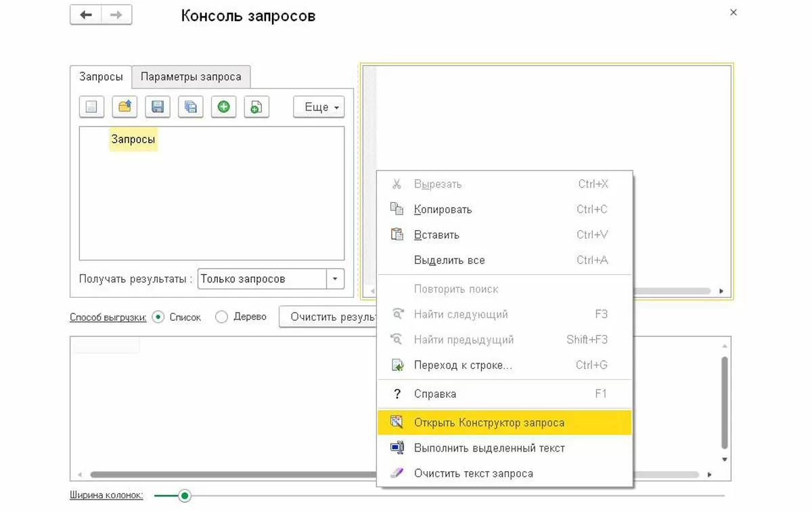Screen dimensions: 812x511
Task: Add a new query with green plus icon
Action: (x=223, y=107)
